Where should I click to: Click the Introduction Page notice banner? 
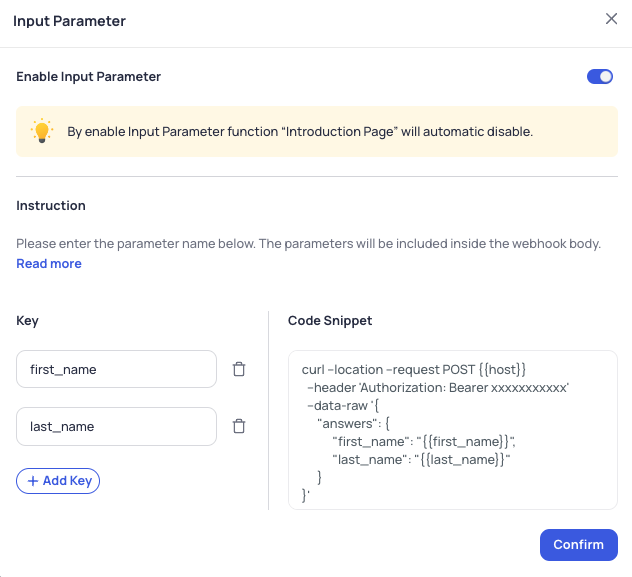317,131
